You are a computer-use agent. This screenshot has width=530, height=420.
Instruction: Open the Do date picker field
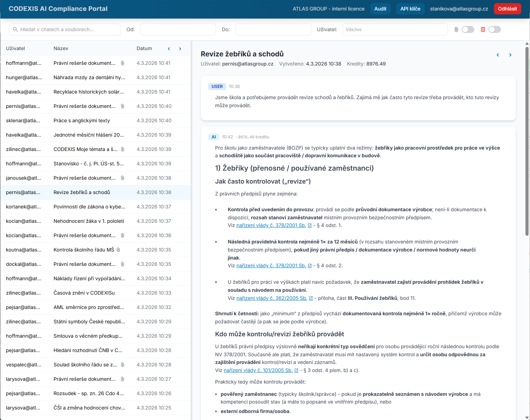coord(273,29)
